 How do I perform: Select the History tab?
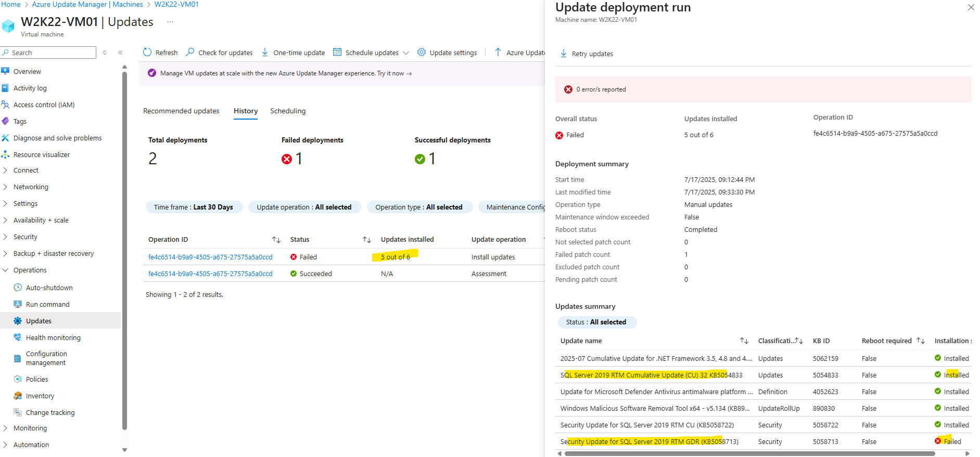(x=246, y=111)
